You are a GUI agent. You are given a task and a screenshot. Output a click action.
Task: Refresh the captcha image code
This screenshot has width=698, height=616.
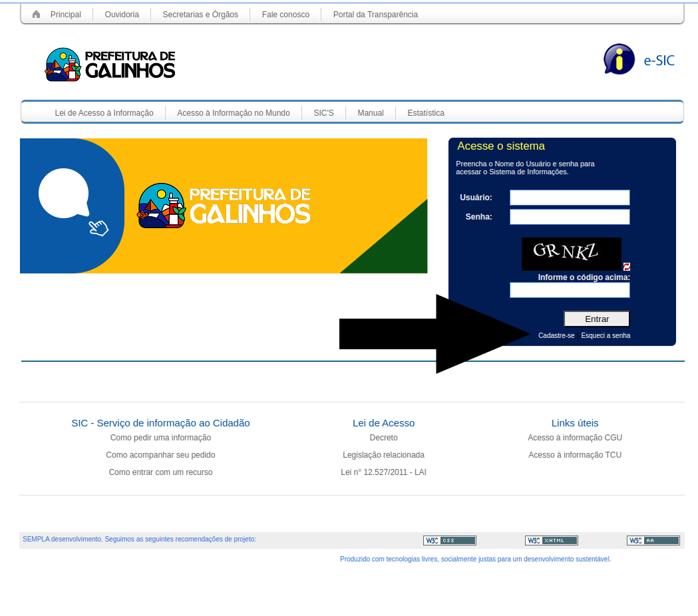(627, 267)
